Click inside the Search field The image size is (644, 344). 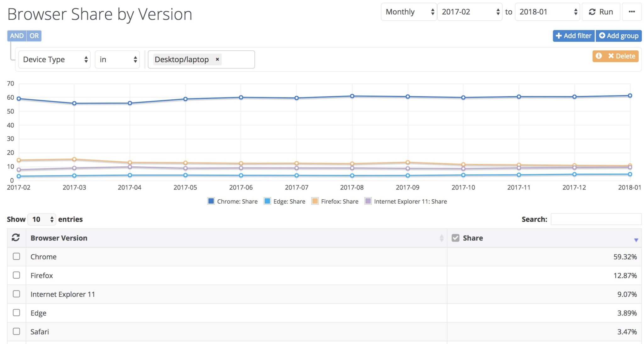[x=596, y=219]
